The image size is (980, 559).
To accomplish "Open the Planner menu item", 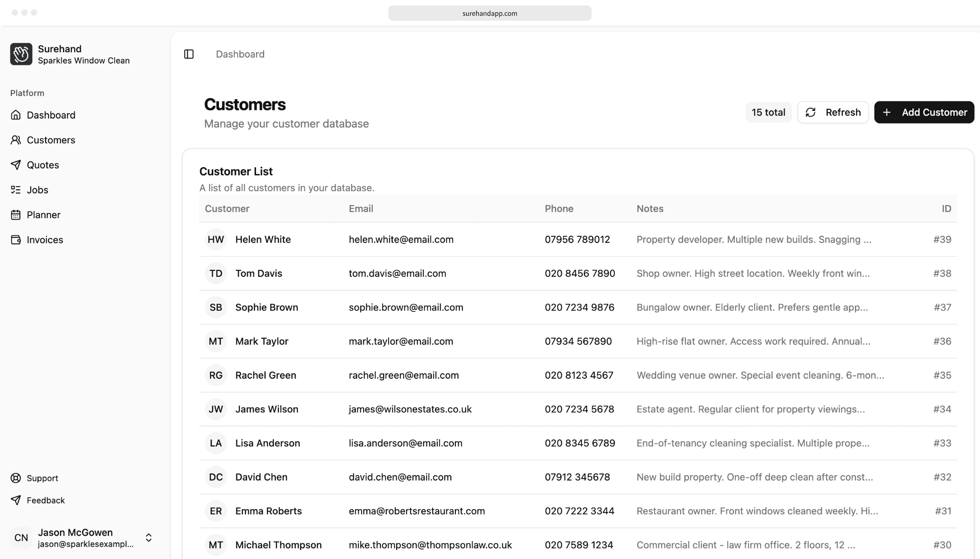I will 43,215.
